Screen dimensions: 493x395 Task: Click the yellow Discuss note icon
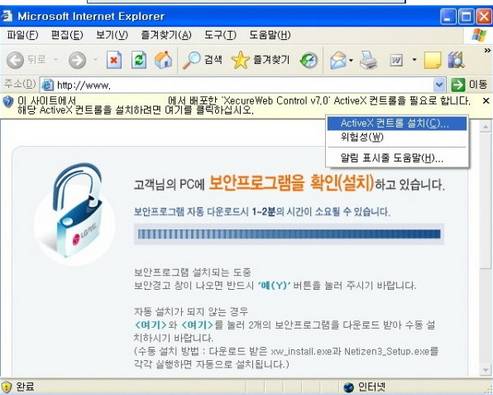(433, 60)
